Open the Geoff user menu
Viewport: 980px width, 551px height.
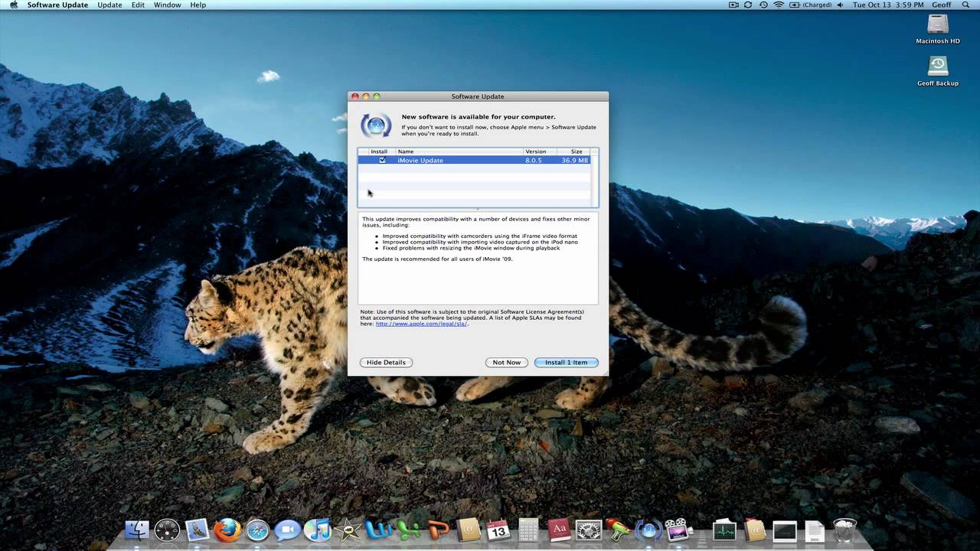click(941, 5)
